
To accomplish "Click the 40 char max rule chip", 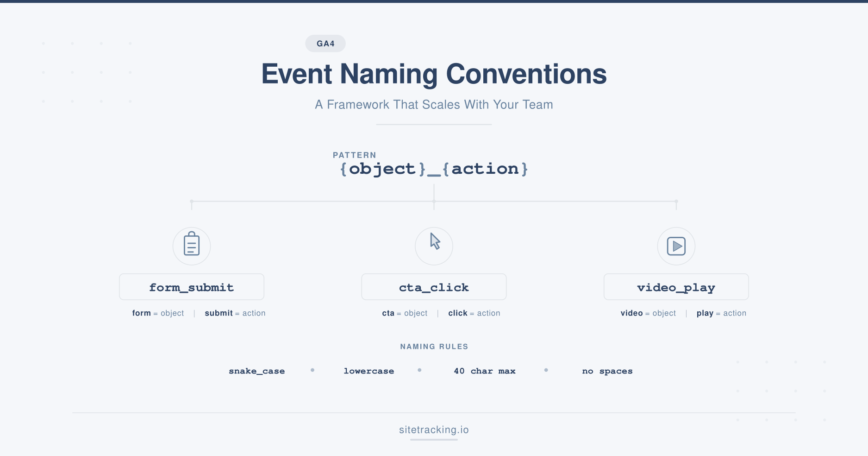I will pos(484,371).
